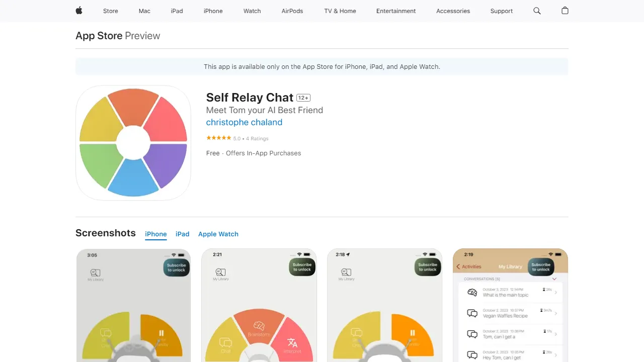Click "Free · Offers In-App Purchases" text
This screenshot has height=362, width=644.
[x=254, y=153]
